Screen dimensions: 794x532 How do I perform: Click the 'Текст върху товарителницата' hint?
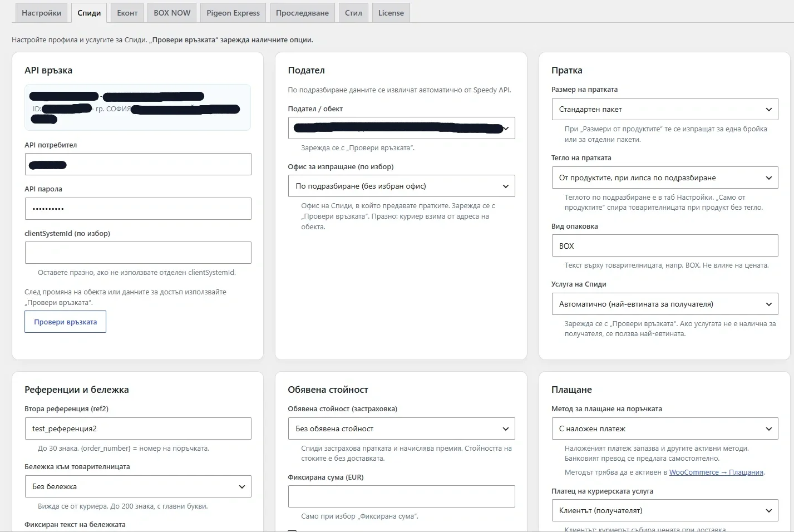(667, 265)
